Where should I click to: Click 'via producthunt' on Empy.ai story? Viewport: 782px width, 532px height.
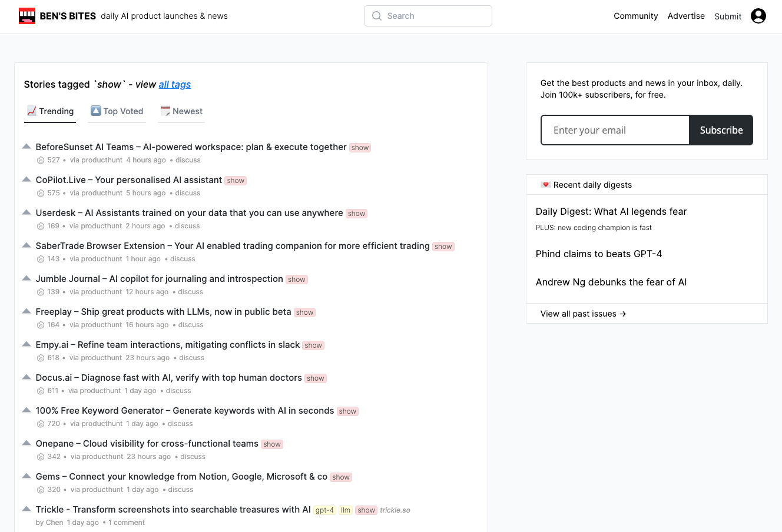(x=95, y=358)
